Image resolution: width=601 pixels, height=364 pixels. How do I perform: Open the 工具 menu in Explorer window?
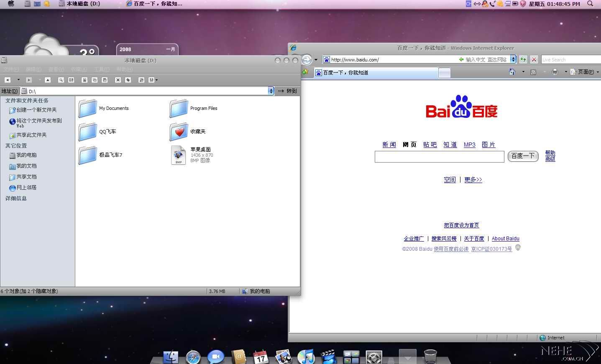pyautogui.click(x=101, y=69)
